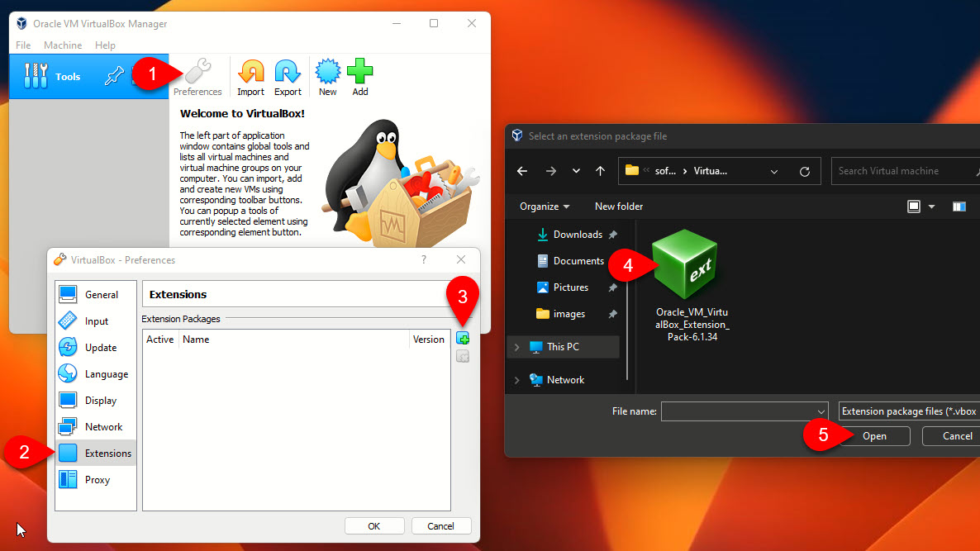Click Open to load the extension pack
This screenshot has width=980, height=551.
[874, 435]
